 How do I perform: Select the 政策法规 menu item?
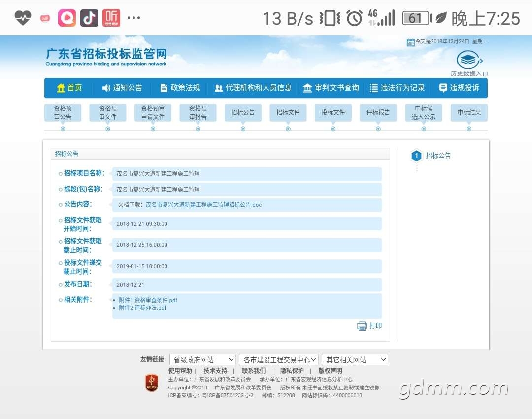point(180,88)
